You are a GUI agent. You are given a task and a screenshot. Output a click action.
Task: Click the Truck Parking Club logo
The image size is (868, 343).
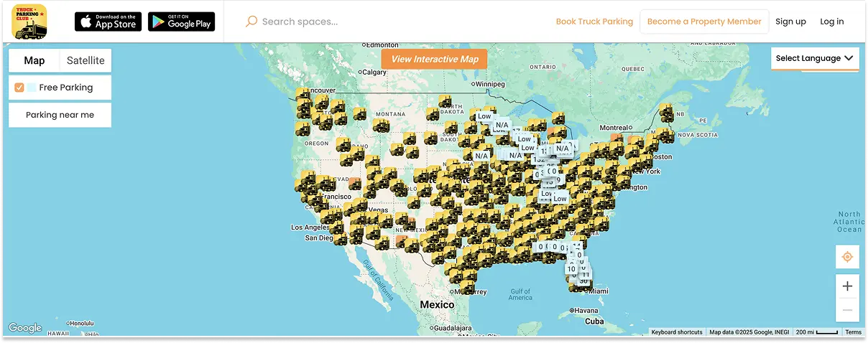29,22
